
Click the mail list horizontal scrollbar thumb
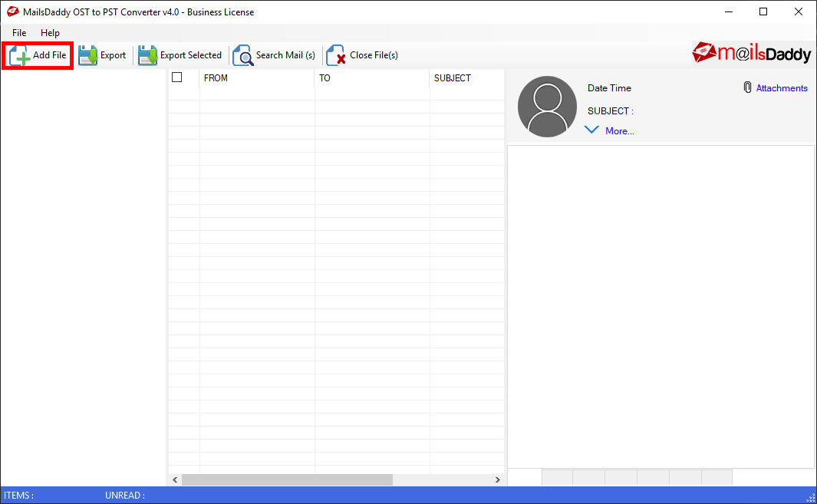[287, 479]
